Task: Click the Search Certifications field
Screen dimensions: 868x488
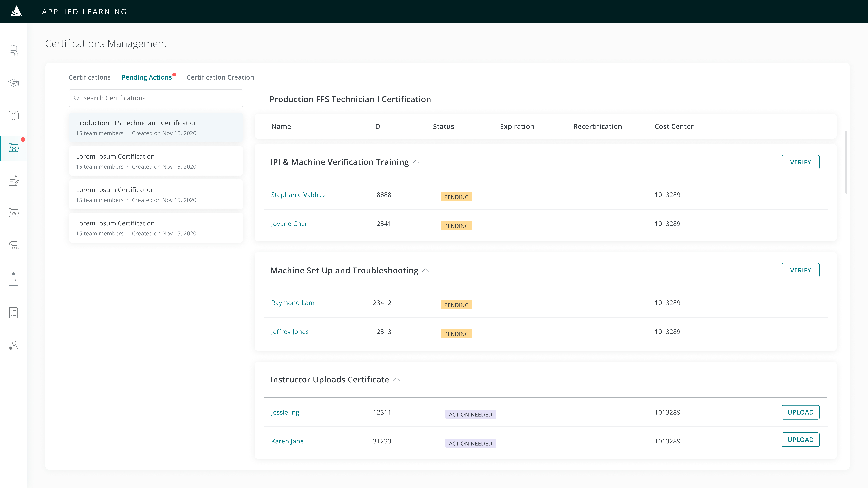Action: (x=156, y=98)
